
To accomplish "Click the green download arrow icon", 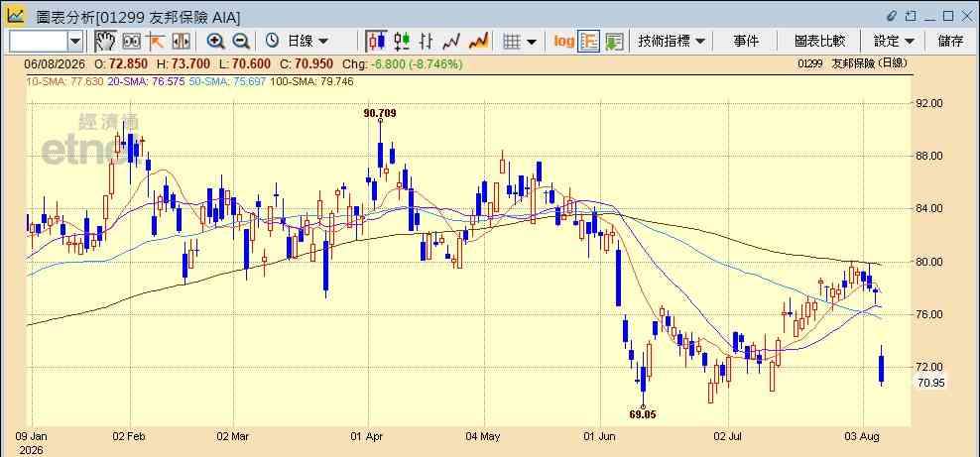I will coord(614,42).
